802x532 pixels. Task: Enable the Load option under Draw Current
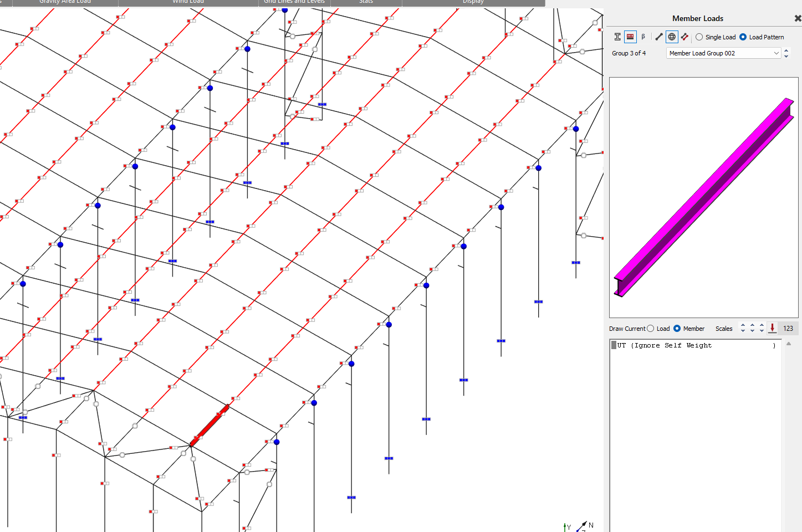pyautogui.click(x=651, y=328)
